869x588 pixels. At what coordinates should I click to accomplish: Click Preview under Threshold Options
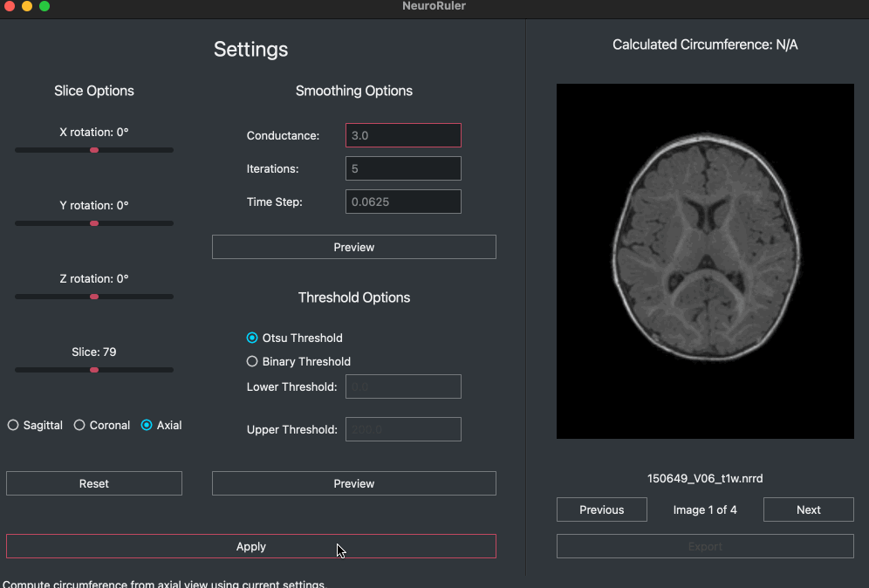353,484
